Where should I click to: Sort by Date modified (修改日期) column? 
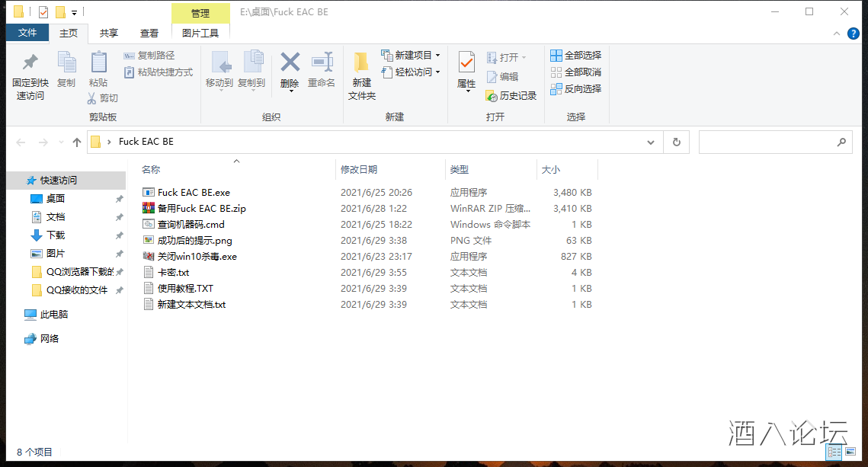(359, 169)
